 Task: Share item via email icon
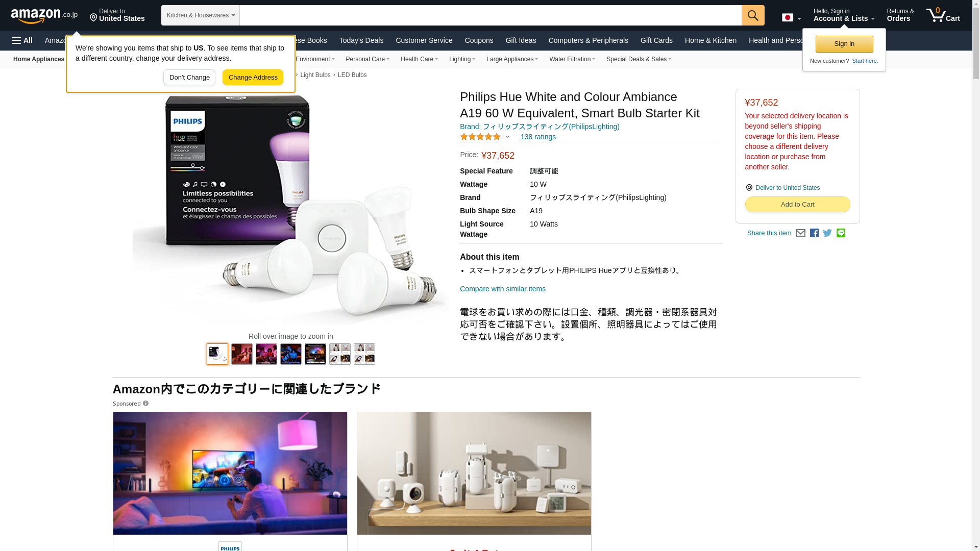click(x=800, y=233)
